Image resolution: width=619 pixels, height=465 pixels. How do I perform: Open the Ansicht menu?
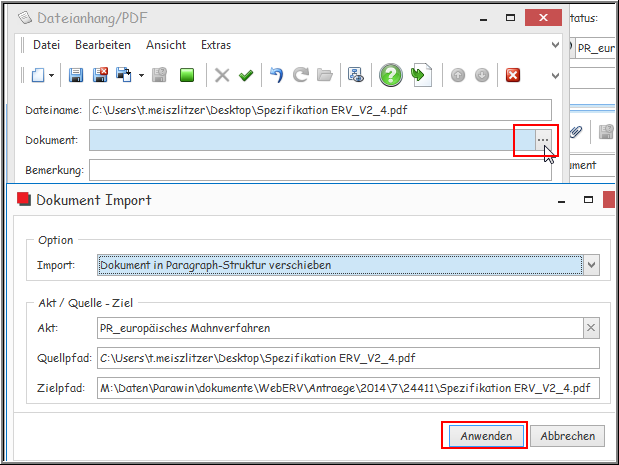point(166,45)
